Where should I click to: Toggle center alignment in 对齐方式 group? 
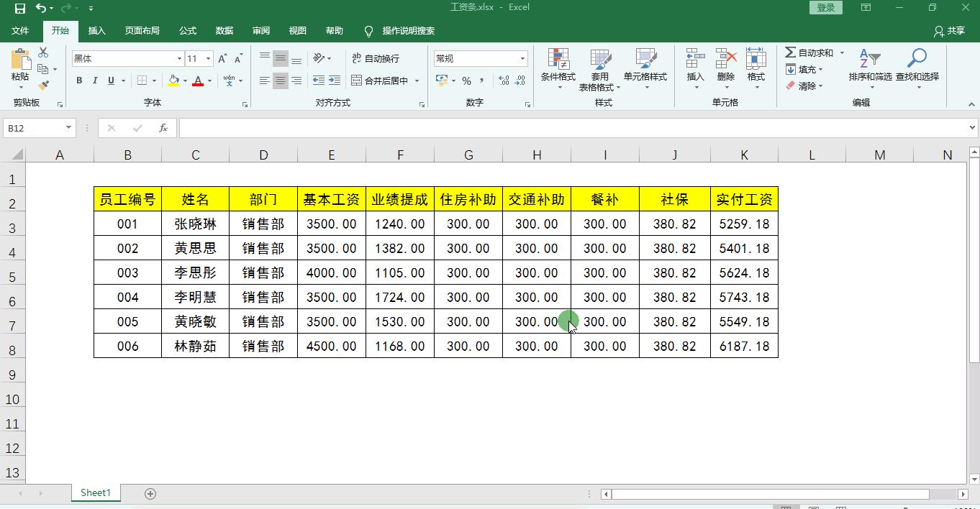point(280,81)
